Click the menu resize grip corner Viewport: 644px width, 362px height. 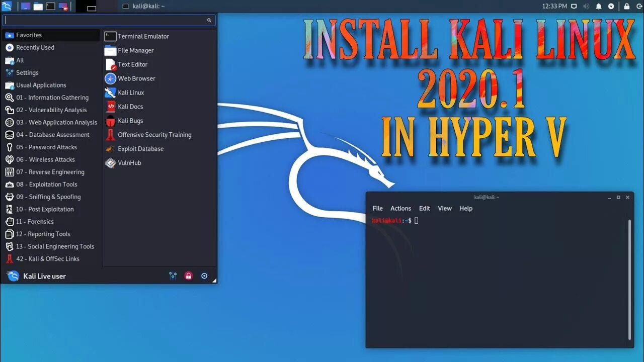coord(215,281)
